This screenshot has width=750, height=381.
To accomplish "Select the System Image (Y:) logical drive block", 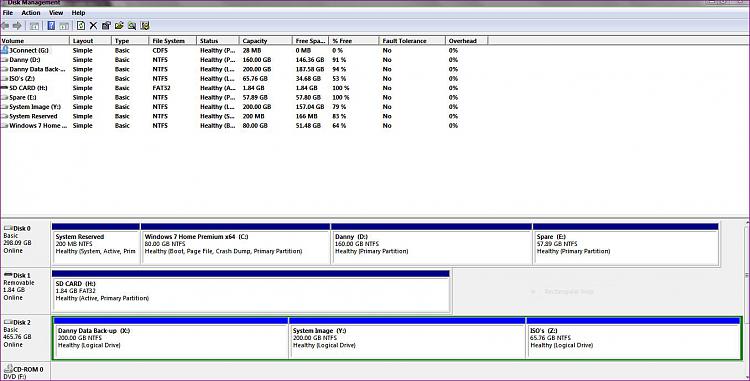I will pyautogui.click(x=408, y=337).
